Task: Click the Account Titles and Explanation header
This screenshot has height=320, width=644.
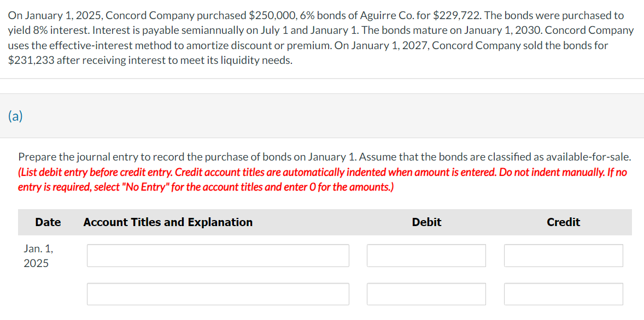Action: [167, 222]
